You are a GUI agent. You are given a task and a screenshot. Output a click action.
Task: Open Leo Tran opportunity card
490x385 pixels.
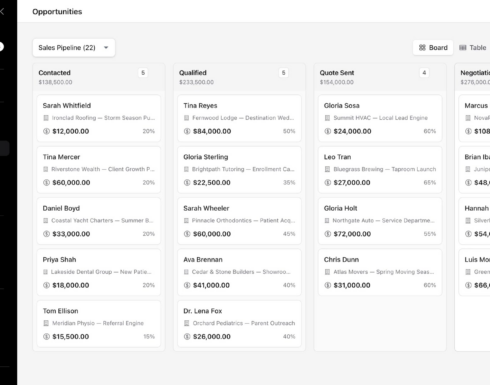click(380, 170)
